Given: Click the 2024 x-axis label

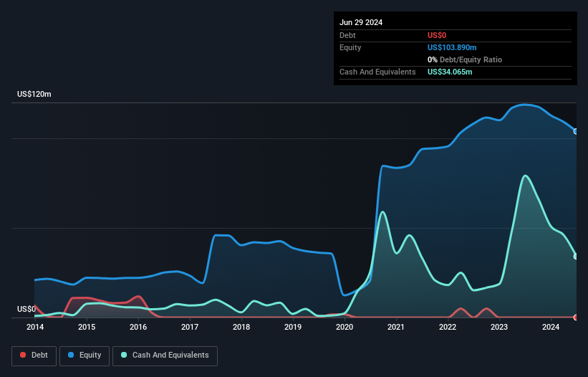Looking at the screenshot, I should 551,327.
